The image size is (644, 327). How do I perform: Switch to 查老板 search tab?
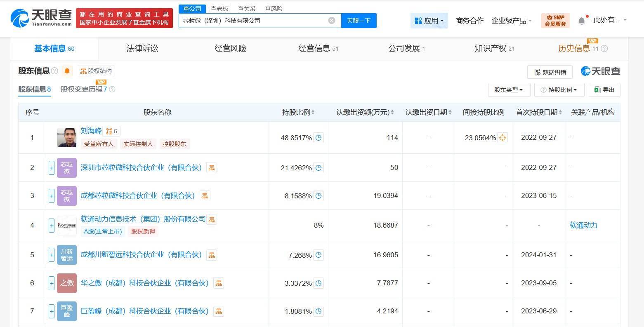tap(219, 8)
